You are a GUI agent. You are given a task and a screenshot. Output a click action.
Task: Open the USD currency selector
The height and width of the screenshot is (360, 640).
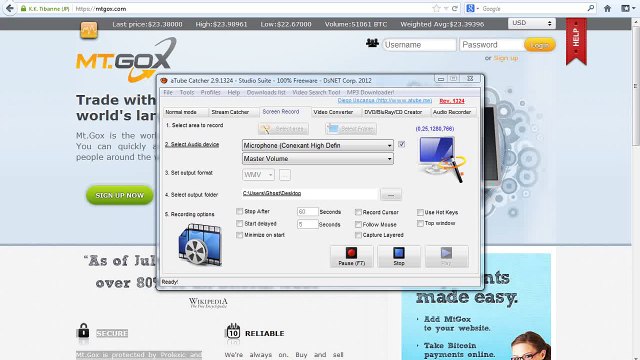point(531,23)
